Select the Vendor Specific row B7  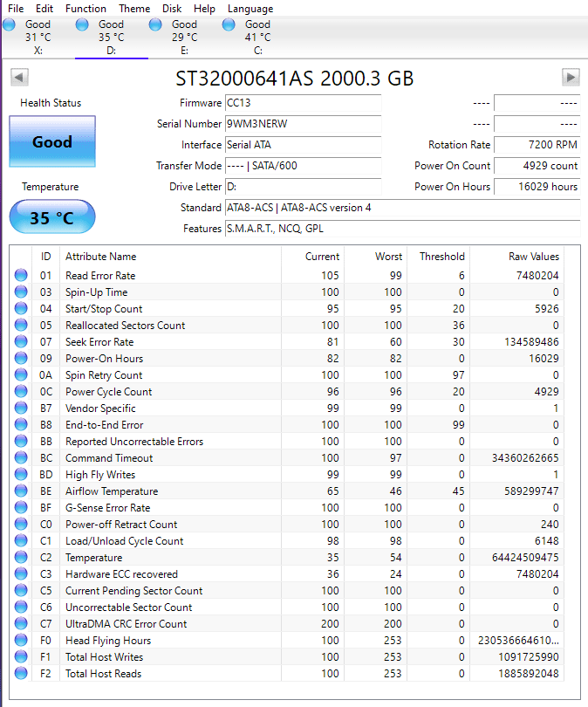(286, 408)
